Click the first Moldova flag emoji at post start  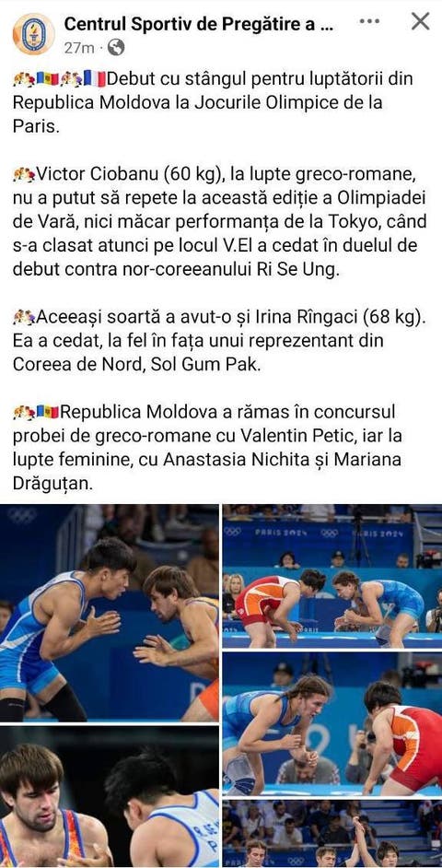(48, 79)
